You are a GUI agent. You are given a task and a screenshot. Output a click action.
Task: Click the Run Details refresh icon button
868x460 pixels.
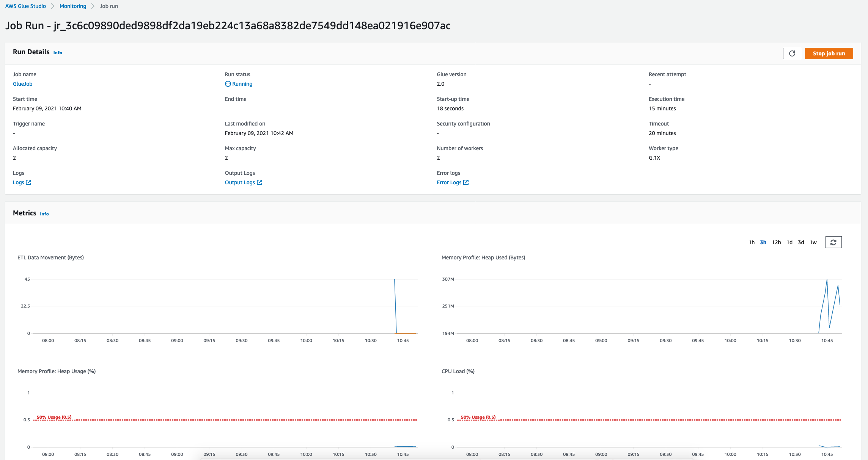coord(792,53)
